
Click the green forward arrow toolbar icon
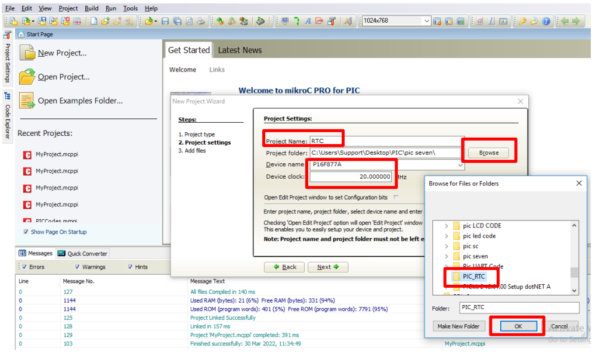[x=576, y=21]
